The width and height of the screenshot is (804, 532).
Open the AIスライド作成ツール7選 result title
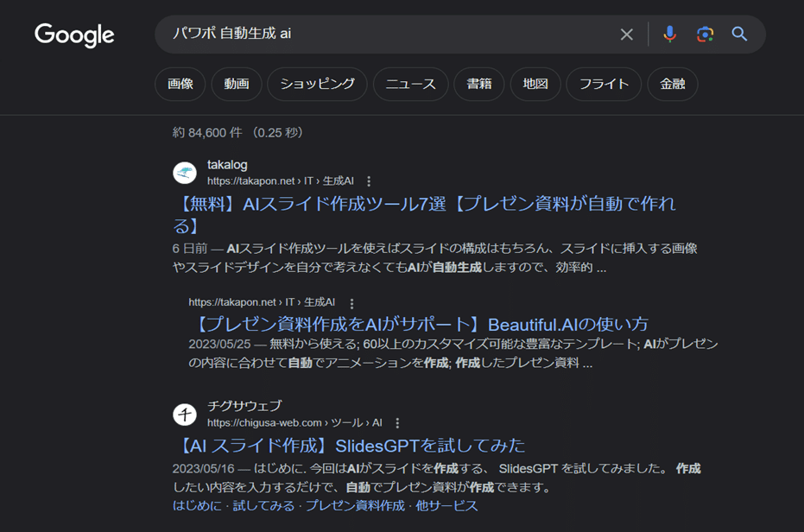[x=424, y=214]
